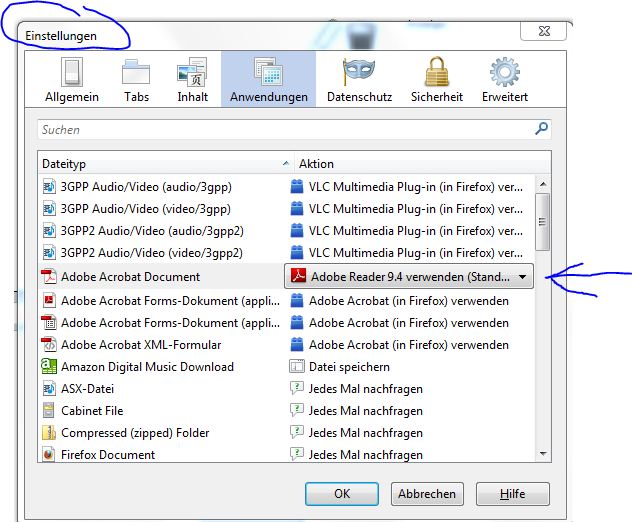Click Jedes Mal nachfragen for ASX-Datei
This screenshot has width=632, height=522.
[366, 389]
